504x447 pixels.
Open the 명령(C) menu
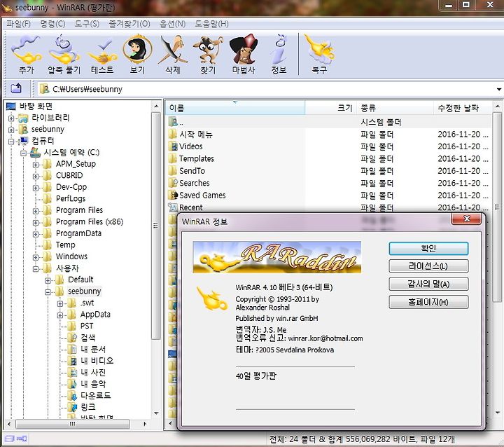[52, 24]
